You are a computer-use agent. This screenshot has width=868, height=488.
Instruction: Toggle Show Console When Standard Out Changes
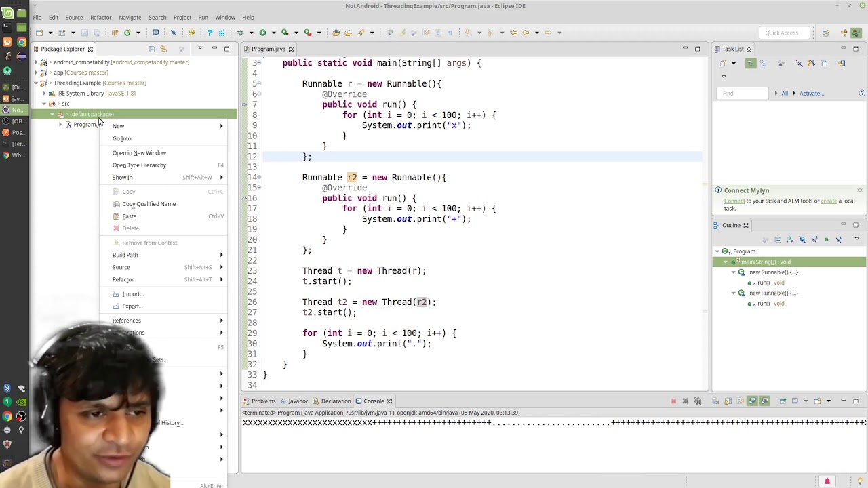click(x=752, y=401)
